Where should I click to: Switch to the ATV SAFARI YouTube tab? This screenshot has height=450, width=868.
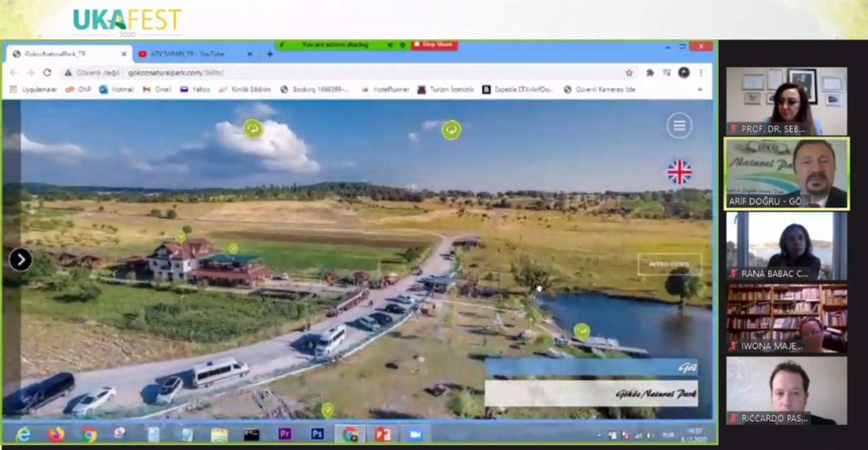[x=188, y=54]
